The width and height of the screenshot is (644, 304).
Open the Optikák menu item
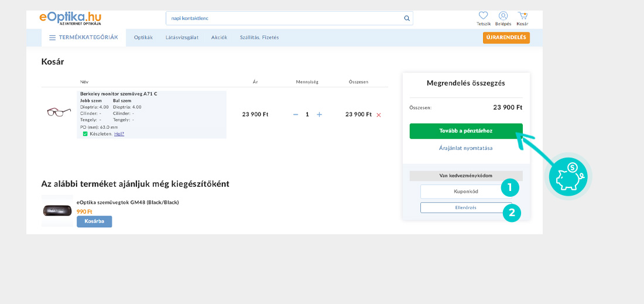[143, 37]
